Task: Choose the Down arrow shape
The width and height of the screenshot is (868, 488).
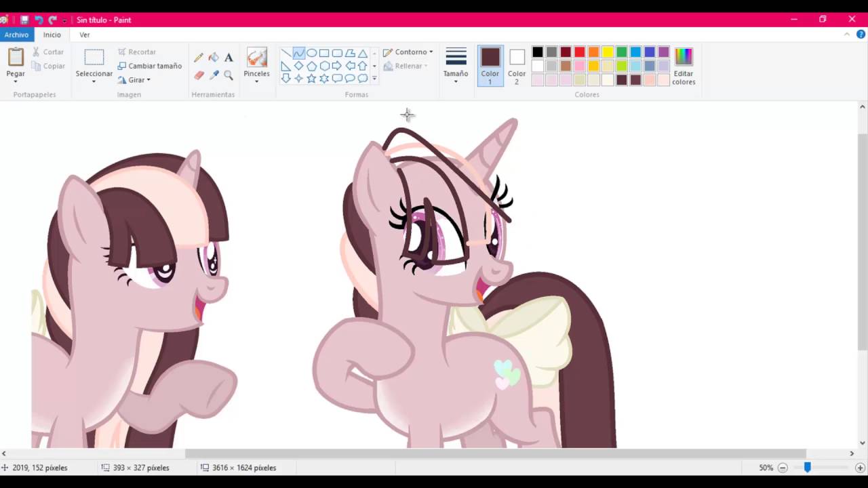Action: click(285, 79)
